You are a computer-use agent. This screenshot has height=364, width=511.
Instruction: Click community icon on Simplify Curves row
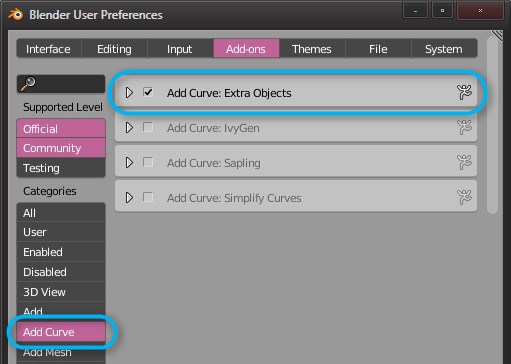coord(464,197)
